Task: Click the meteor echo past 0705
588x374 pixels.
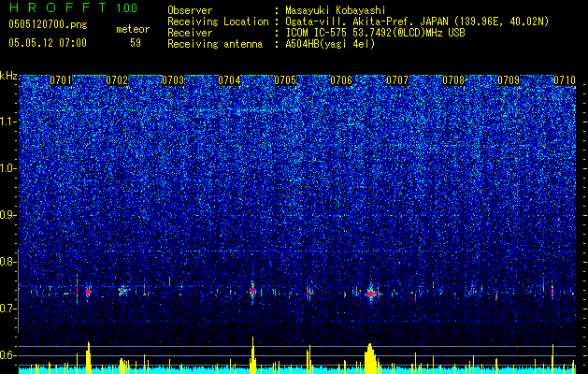Action: tap(308, 292)
